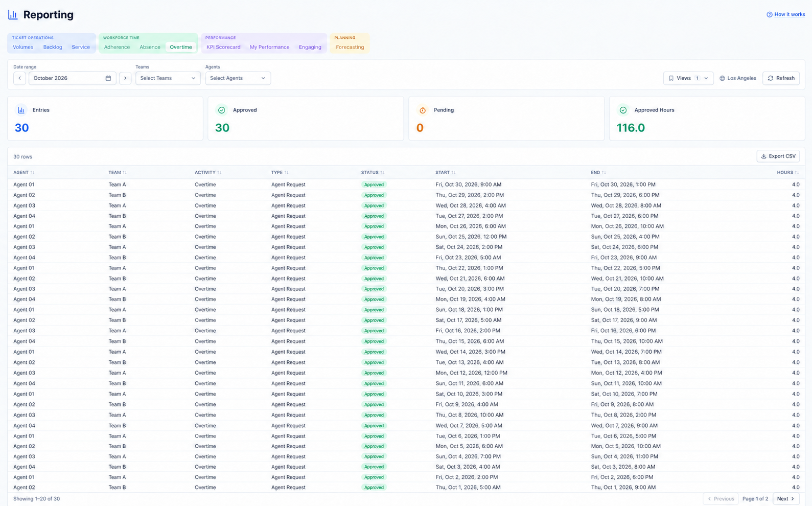Click the Entries card chart icon
The height and width of the screenshot is (506, 812).
pyautogui.click(x=21, y=110)
